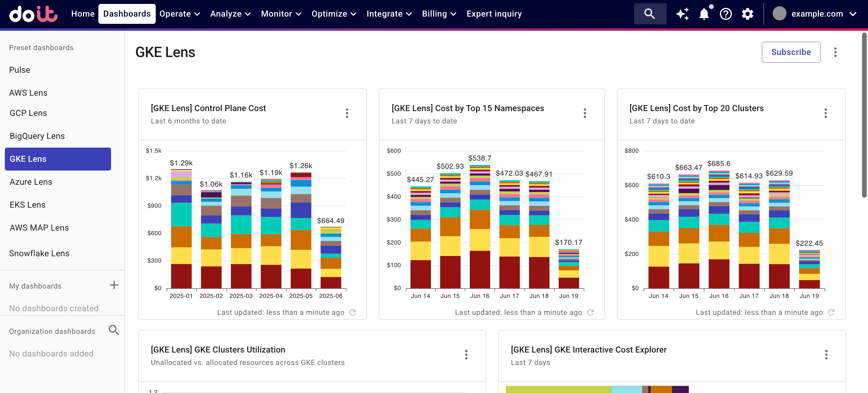Refresh the Top 15 Namespaces widget
868x393 pixels.
pyautogui.click(x=590, y=312)
